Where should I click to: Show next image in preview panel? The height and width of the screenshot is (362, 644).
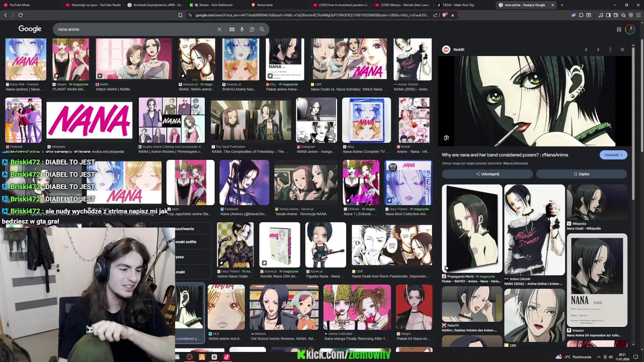tap(598, 49)
